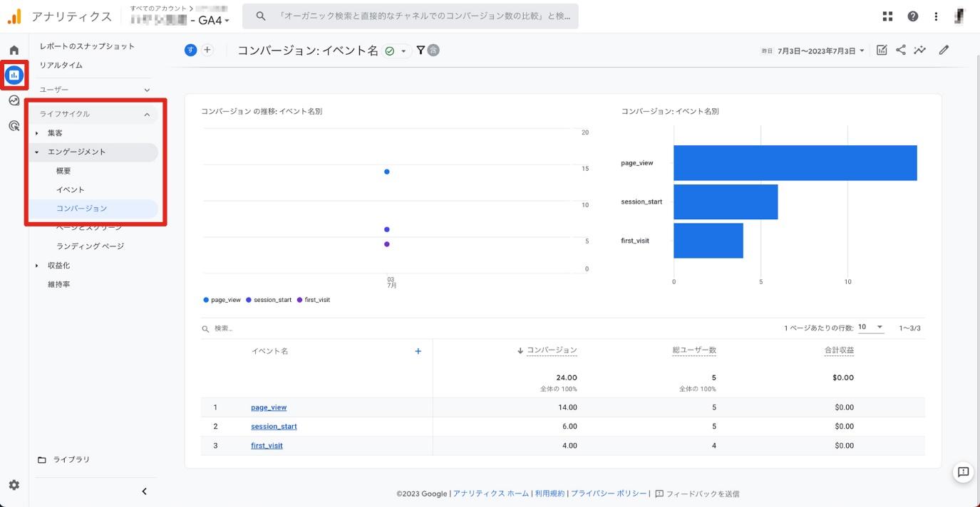Click the Google Analytics logo
This screenshot has height=507, width=980.
point(14,16)
